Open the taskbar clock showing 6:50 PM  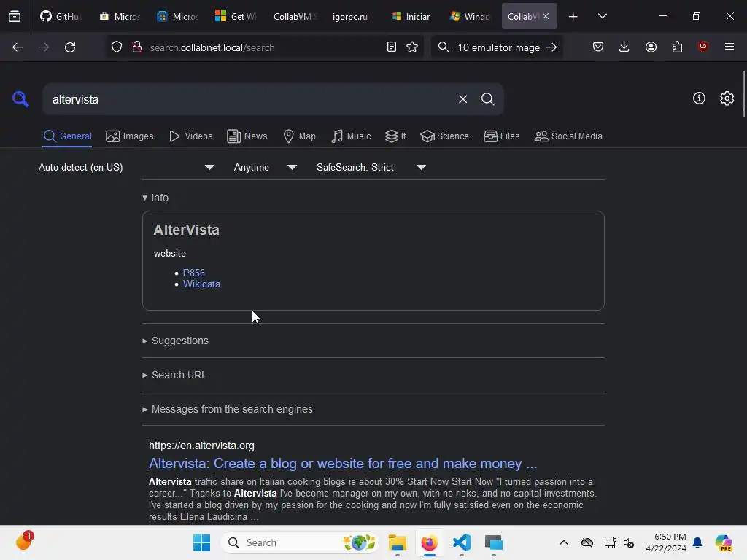click(666, 542)
